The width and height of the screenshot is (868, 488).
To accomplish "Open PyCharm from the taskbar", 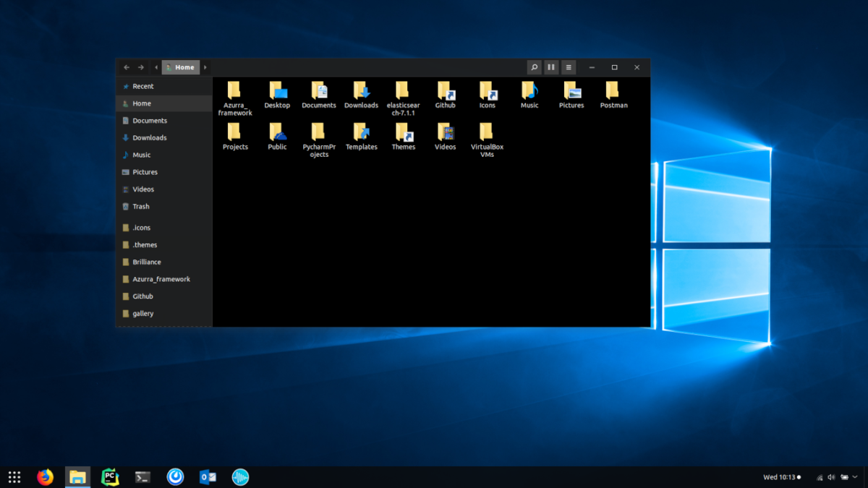I will coord(110,476).
